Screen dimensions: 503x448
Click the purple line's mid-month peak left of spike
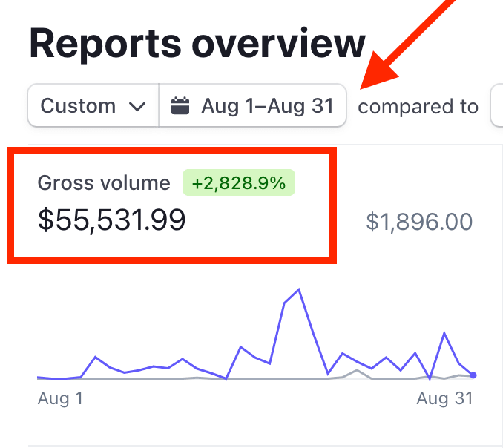pos(241,347)
